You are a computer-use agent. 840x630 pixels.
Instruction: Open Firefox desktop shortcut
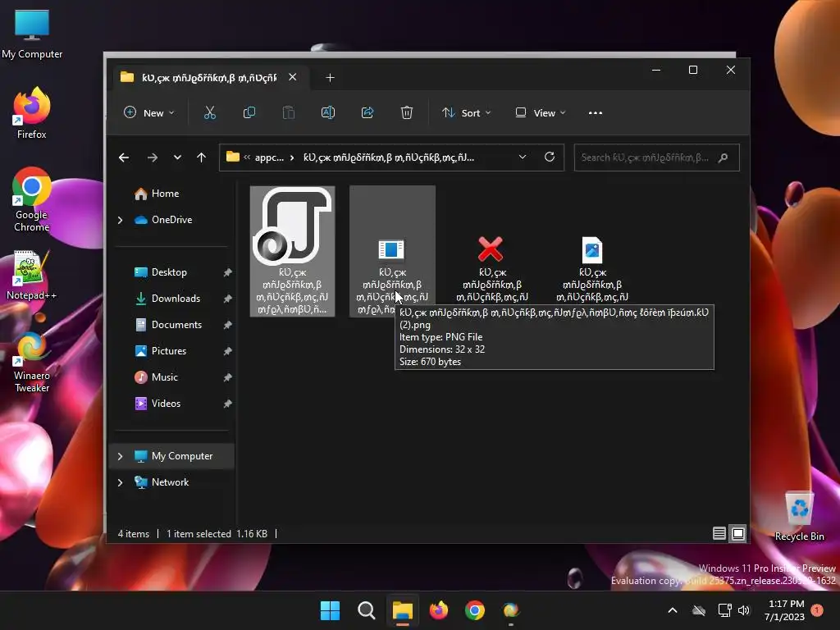pos(32,113)
